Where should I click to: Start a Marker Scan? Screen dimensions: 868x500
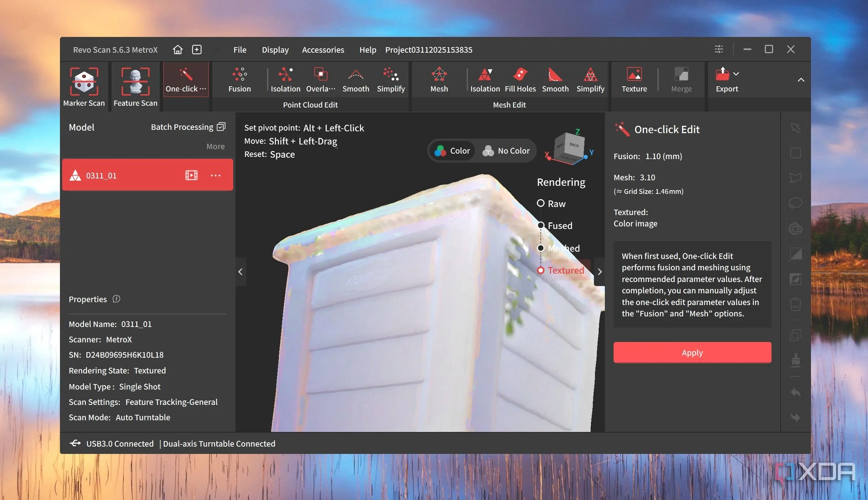click(x=84, y=87)
